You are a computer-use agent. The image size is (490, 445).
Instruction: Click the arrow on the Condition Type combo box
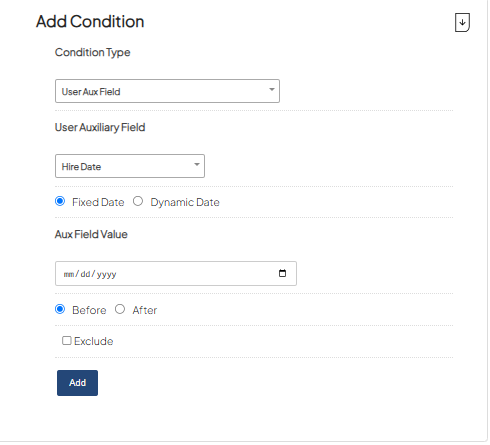pos(272,89)
